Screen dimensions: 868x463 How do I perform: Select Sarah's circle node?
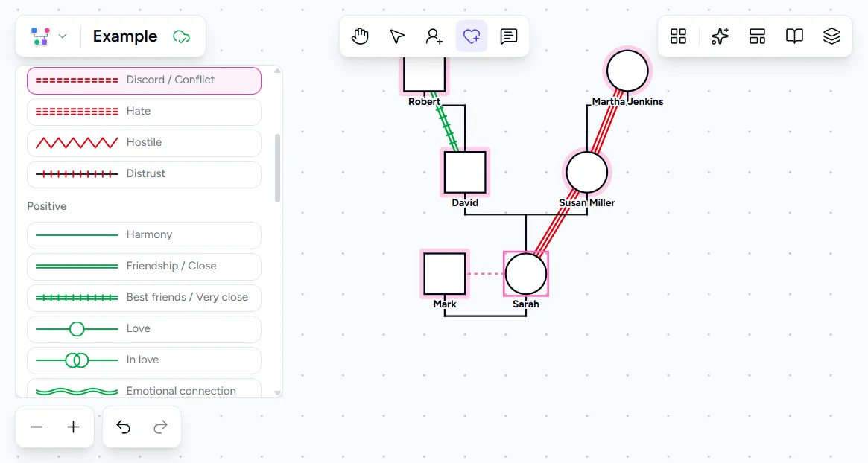point(526,274)
